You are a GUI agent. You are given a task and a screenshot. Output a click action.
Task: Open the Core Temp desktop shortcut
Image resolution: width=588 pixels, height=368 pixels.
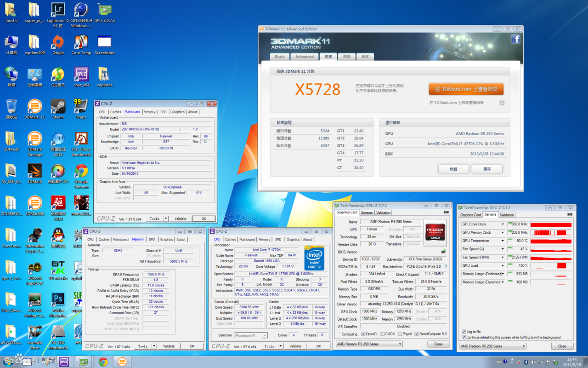click(81, 45)
